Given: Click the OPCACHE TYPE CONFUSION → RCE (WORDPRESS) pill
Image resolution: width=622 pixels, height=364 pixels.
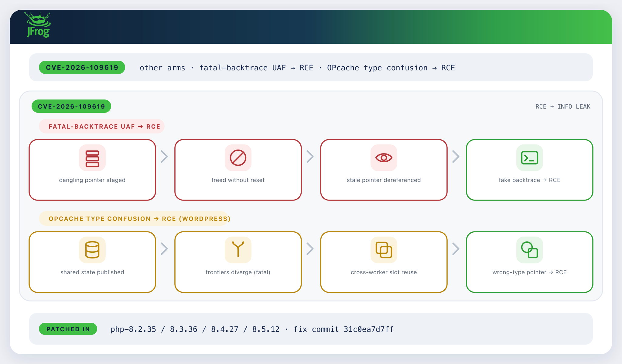Looking at the screenshot, I should coord(134,218).
